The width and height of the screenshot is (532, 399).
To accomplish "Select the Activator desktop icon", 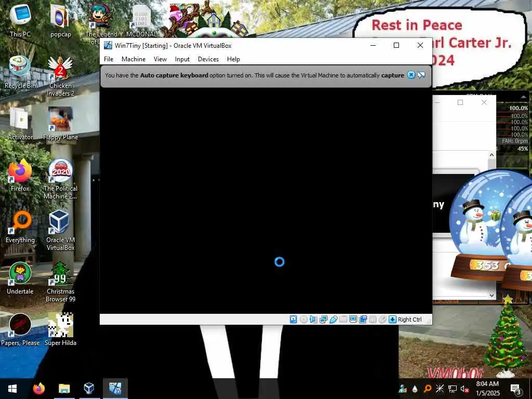I will pyautogui.click(x=20, y=124).
